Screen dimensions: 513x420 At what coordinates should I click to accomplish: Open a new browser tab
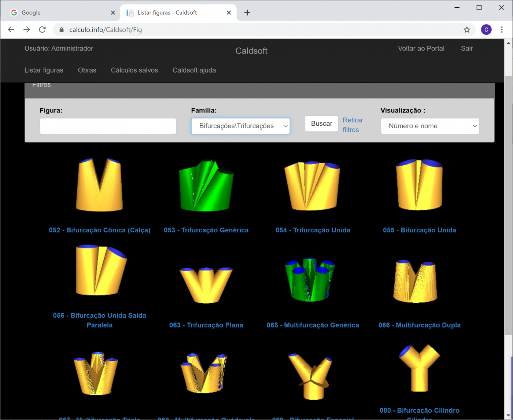coord(247,13)
